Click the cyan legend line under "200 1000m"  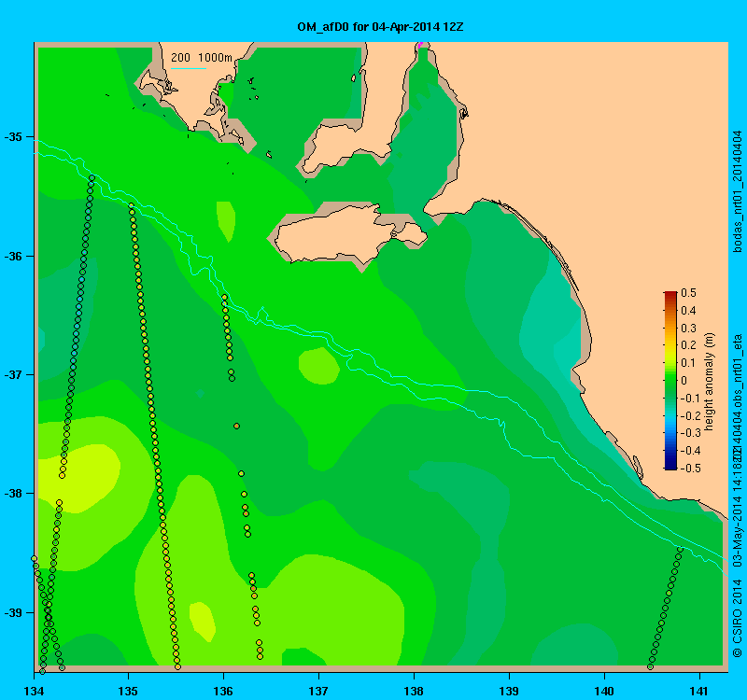pyautogui.click(x=189, y=68)
